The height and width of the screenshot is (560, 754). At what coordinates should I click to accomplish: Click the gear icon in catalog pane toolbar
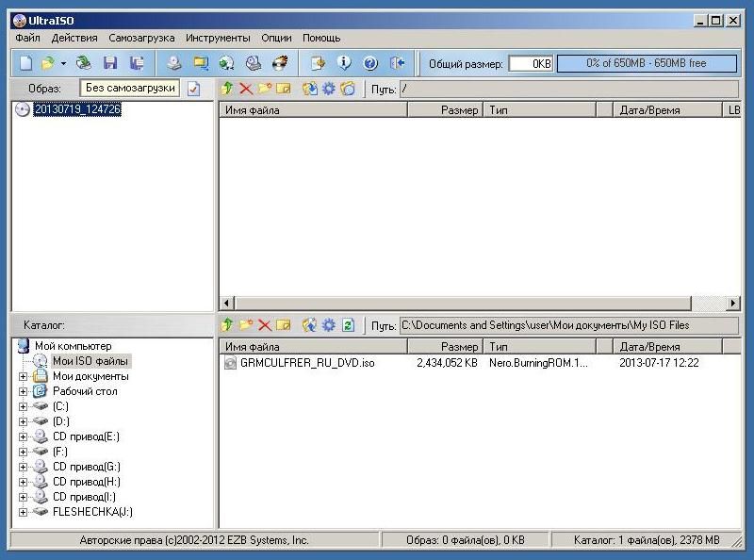tap(328, 325)
